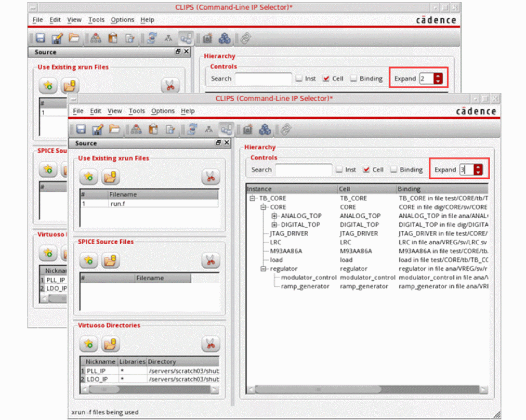The height and width of the screenshot is (420, 526).
Task: Adjust Expand level stepper in front window
Action: pos(478,169)
